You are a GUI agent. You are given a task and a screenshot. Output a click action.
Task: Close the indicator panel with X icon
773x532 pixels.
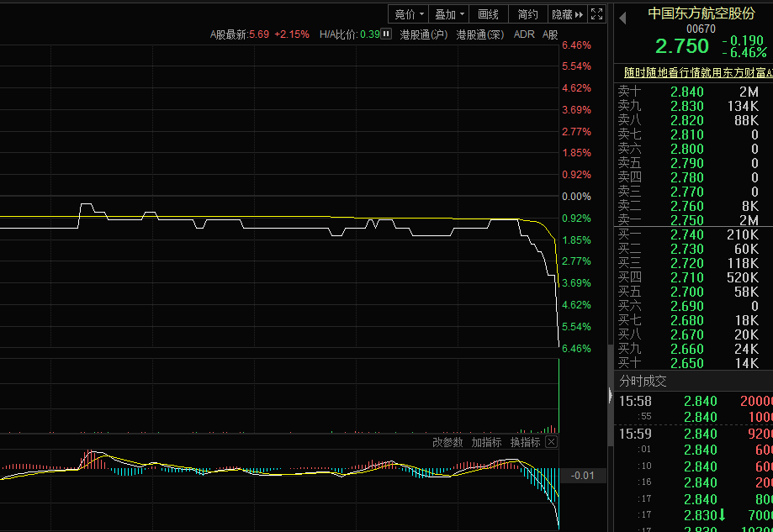tap(551, 442)
